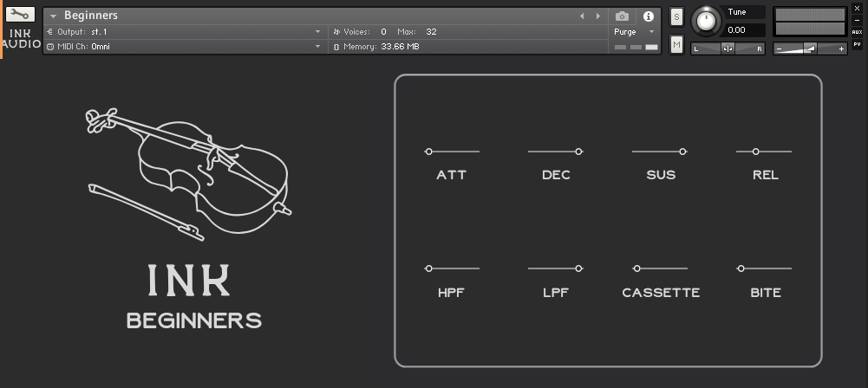The image size is (868, 388).
Task: Open the Purge dropdown menu
Action: [634, 32]
